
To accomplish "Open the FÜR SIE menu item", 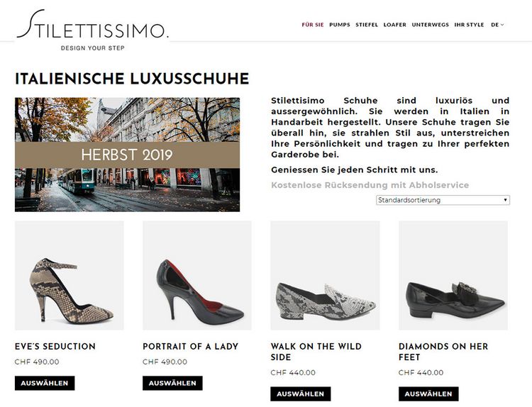I will coord(313,25).
